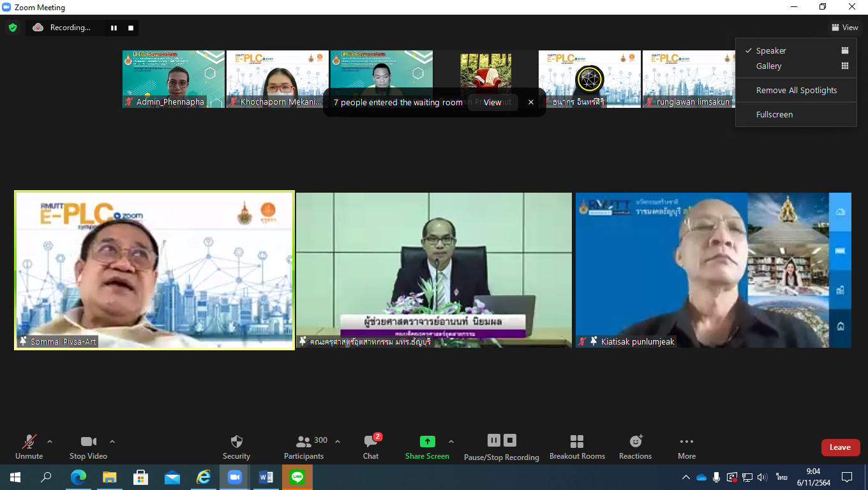Pause recording from top indicator

click(x=114, y=27)
